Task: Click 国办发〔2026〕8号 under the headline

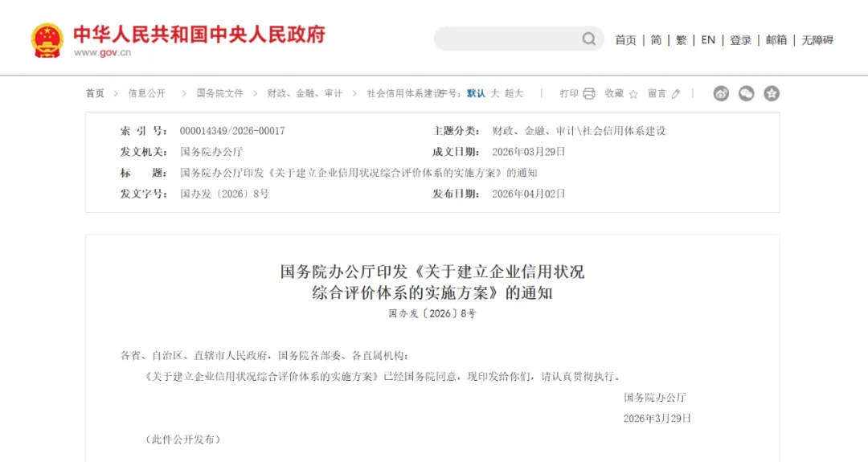Action: tap(432, 313)
